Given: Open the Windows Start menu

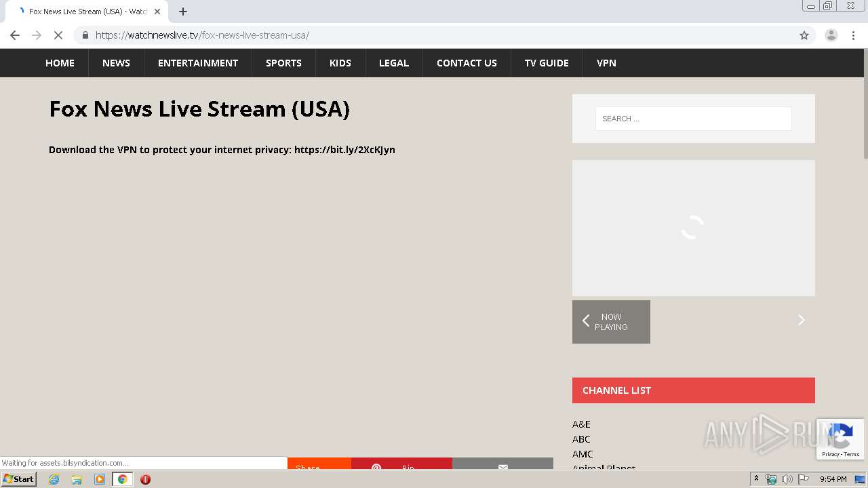Looking at the screenshot, I should [19, 479].
